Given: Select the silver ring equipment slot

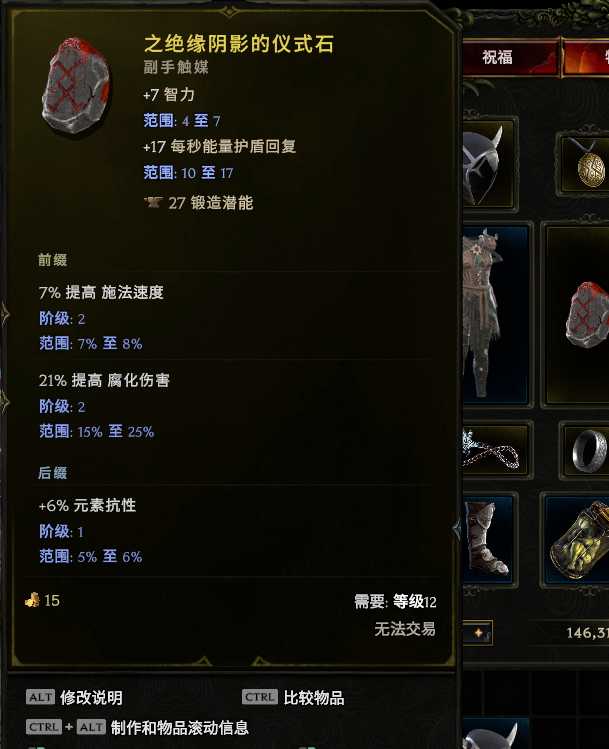Looking at the screenshot, I should 586,450.
